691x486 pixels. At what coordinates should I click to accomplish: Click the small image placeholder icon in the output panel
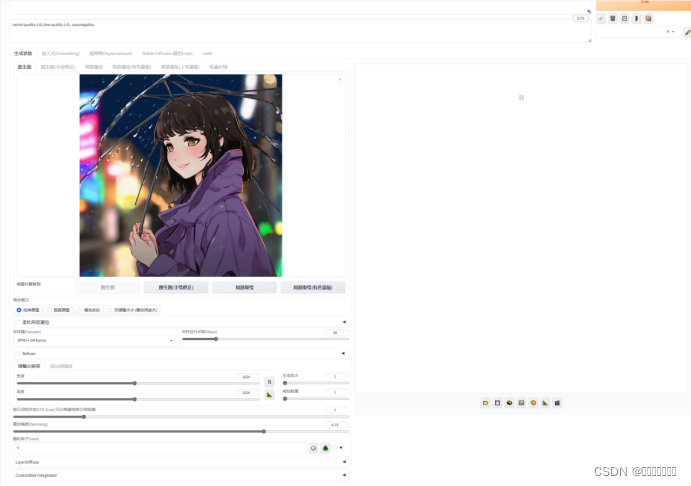521,97
